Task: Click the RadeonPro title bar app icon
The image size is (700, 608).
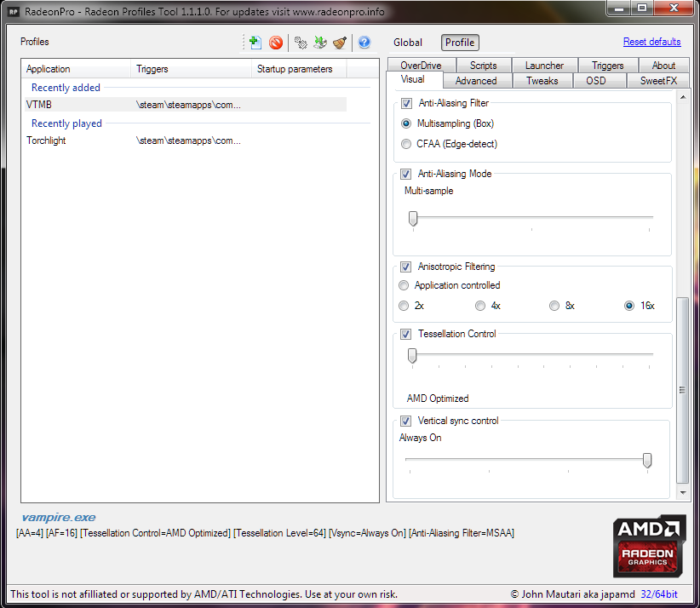Action: pos(14,12)
